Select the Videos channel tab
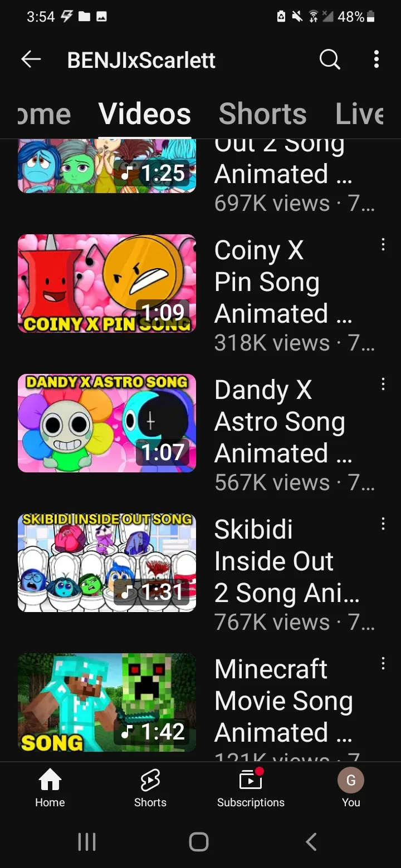 click(145, 114)
